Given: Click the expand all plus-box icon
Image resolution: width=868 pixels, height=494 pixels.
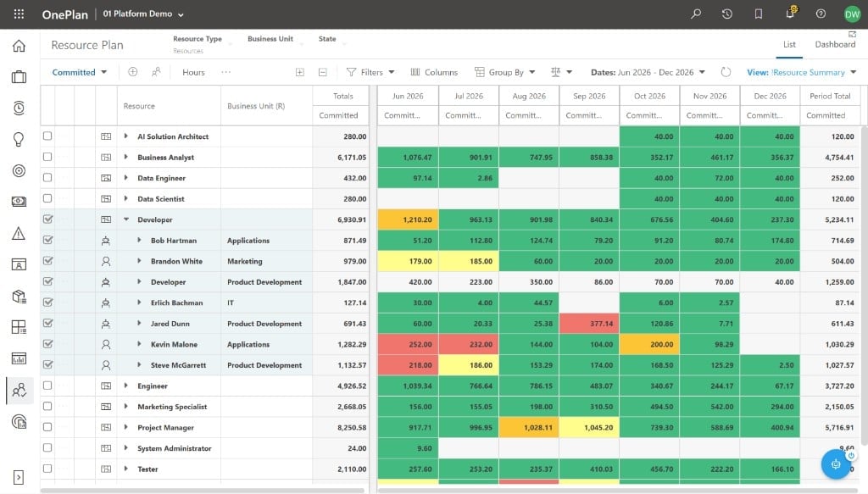Looking at the screenshot, I should pos(299,72).
